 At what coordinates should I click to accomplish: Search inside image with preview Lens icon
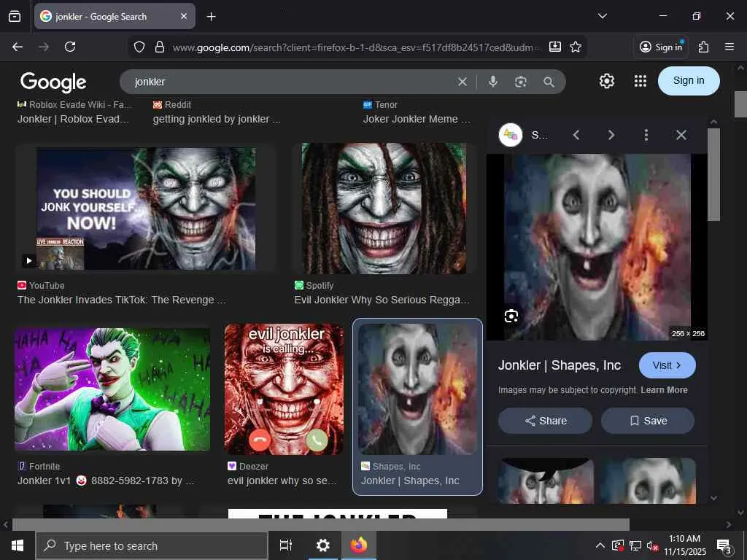pyautogui.click(x=511, y=316)
